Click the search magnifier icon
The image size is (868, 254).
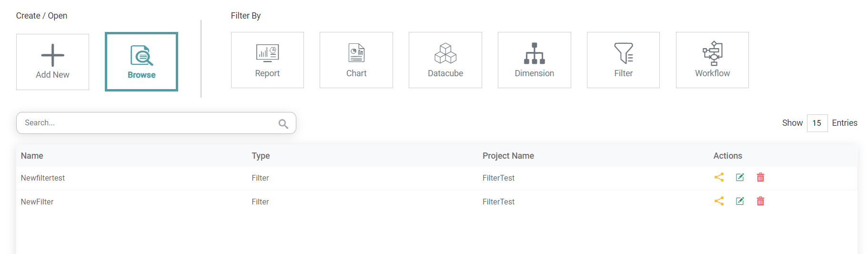283,124
